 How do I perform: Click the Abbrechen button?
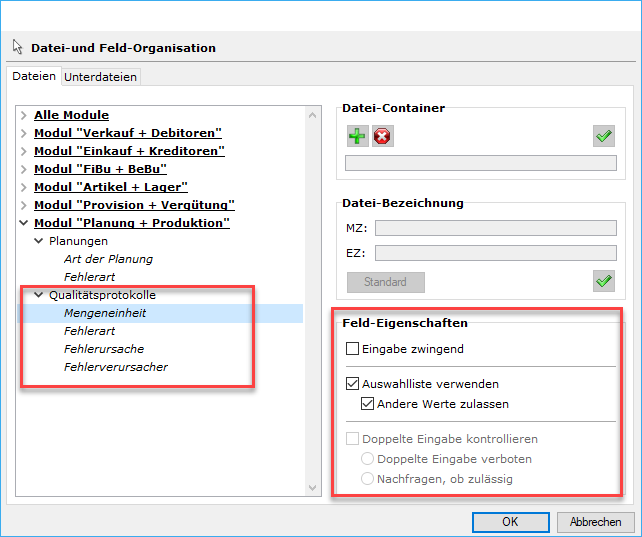(x=595, y=521)
